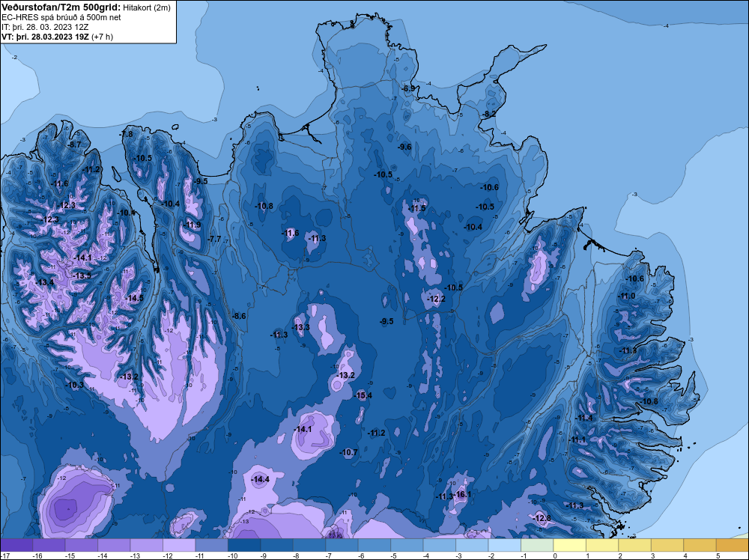The image size is (749, 560).
Task: Click the '-12.8' temperature label on map
Action: 542,518
